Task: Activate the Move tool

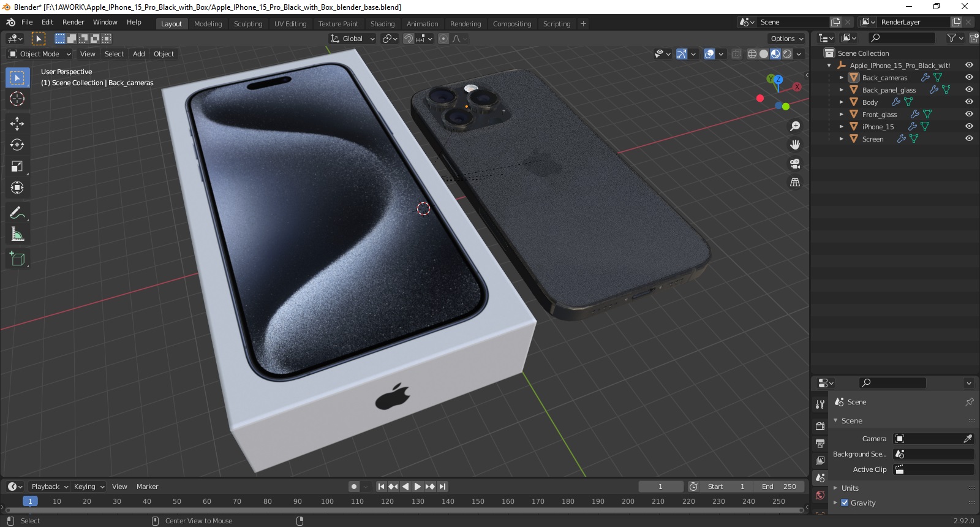Action: pyautogui.click(x=17, y=123)
